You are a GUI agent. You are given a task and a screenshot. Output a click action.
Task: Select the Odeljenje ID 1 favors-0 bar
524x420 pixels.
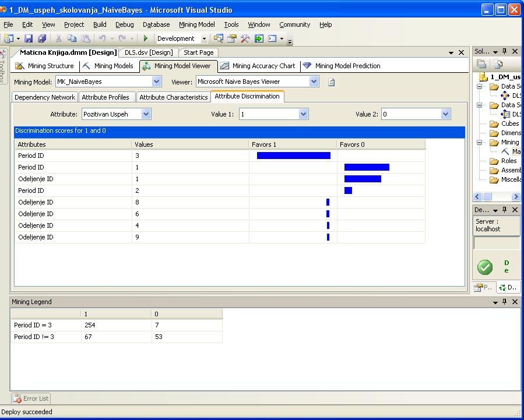[363, 179]
